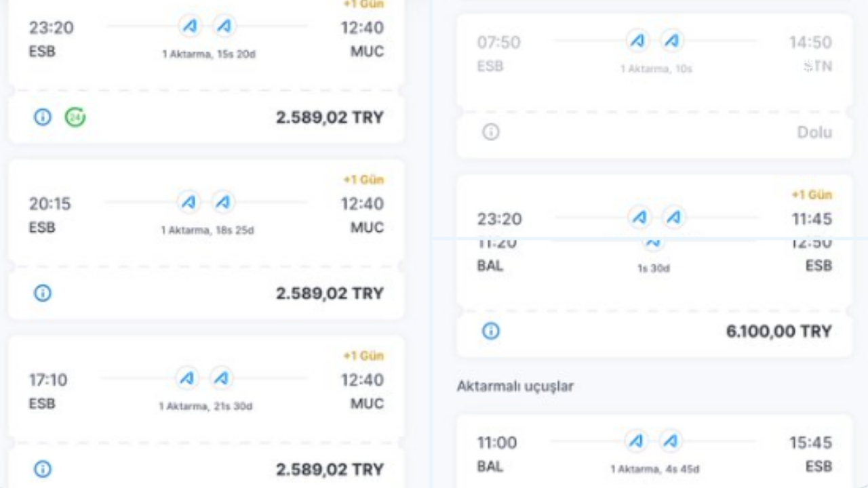868x488 pixels.
Task: Click the Dolu sold-out label
Action: 814,132
